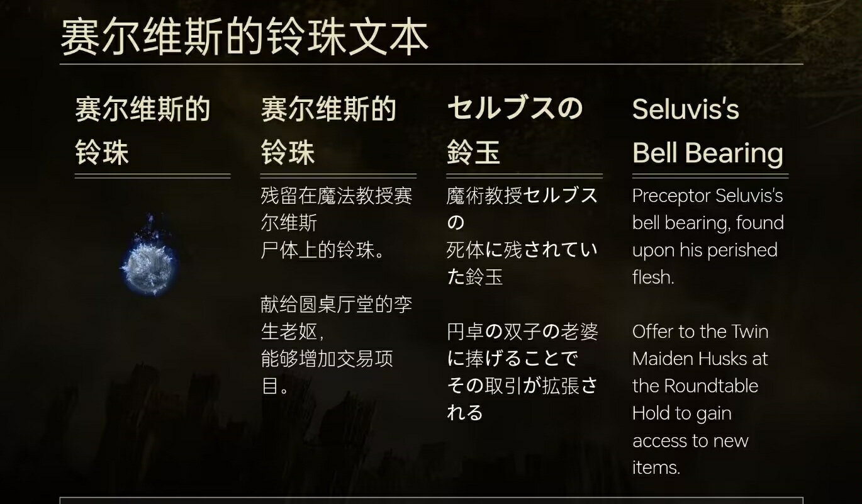This screenshot has width=862, height=504.
Task: Select the Japanese line 死体に残されていた鈴玉
Action: (x=522, y=263)
